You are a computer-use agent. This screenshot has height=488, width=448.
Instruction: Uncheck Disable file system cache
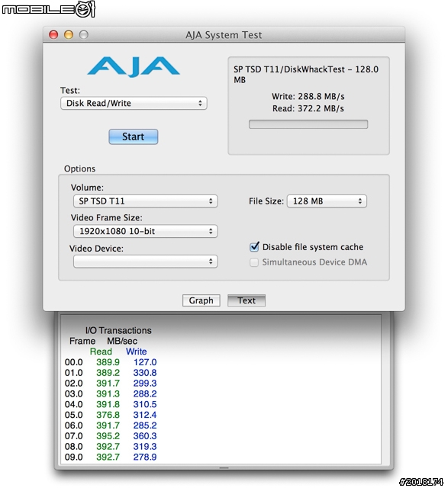point(254,247)
